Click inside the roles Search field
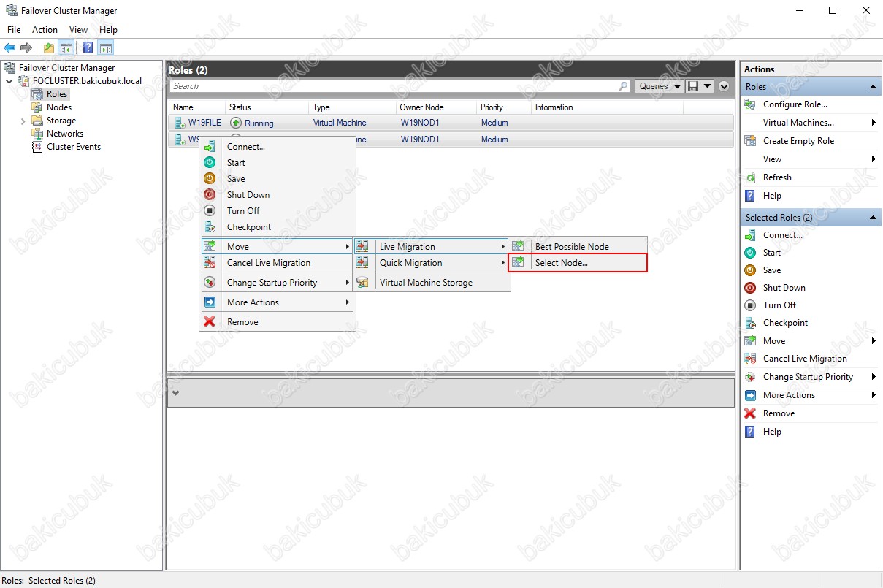Viewport: 883px width, 588px height. point(394,86)
